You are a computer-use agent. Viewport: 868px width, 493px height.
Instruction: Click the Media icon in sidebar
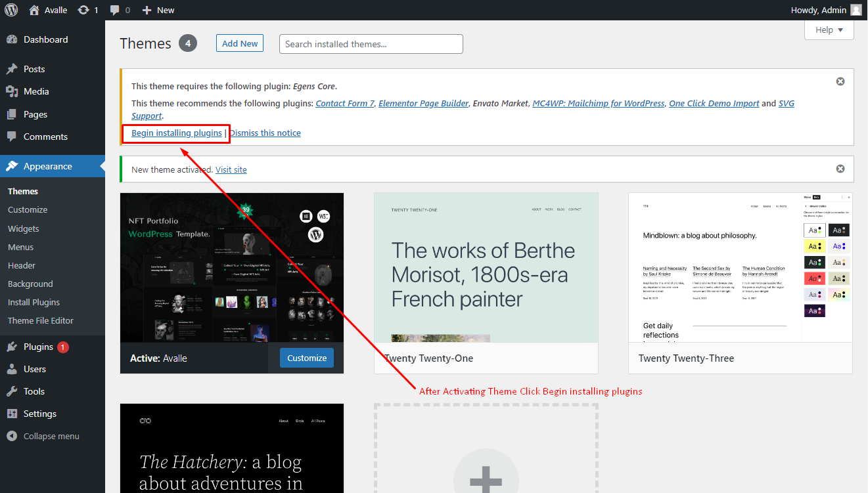coord(12,91)
